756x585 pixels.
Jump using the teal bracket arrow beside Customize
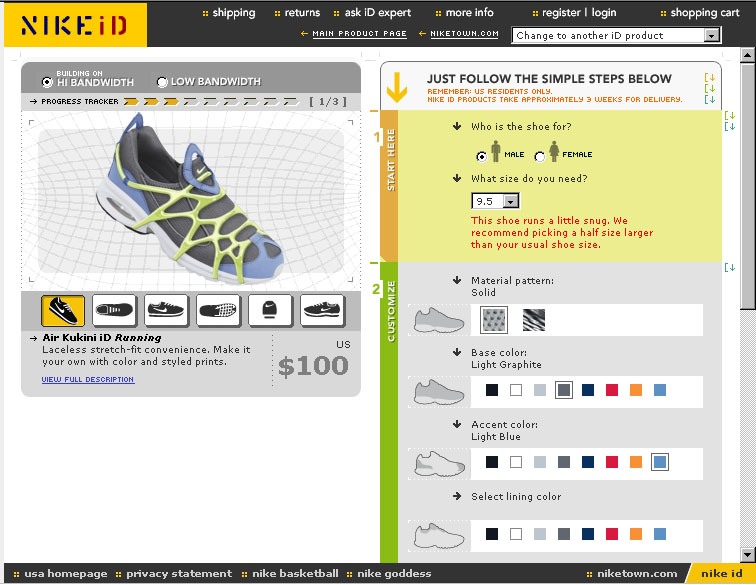[x=729, y=268]
